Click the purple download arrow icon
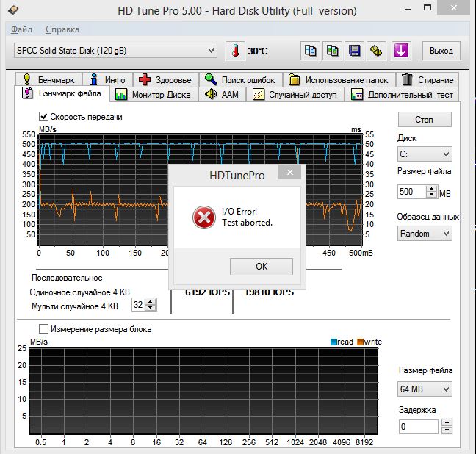 (x=401, y=51)
